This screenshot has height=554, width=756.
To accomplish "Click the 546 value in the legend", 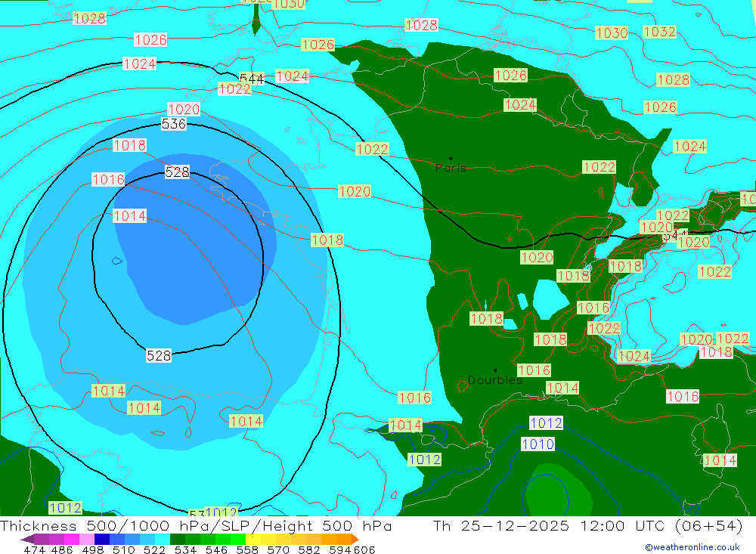I will pyautogui.click(x=216, y=549).
